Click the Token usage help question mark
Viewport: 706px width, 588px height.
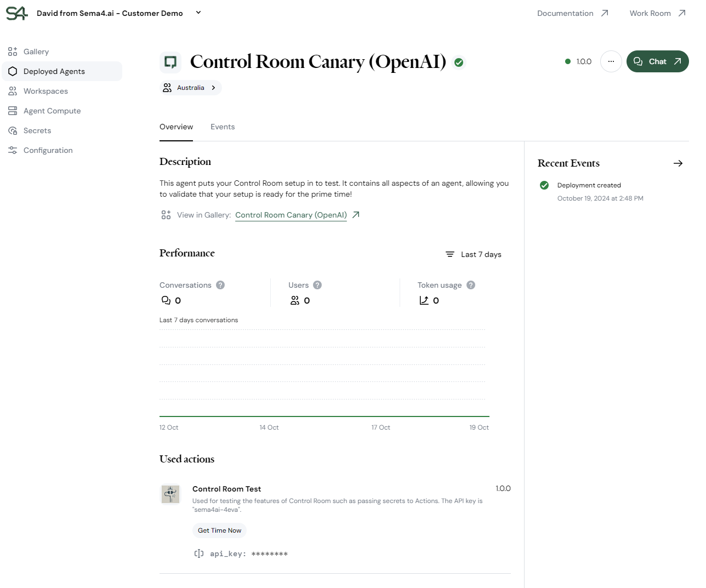tap(471, 285)
